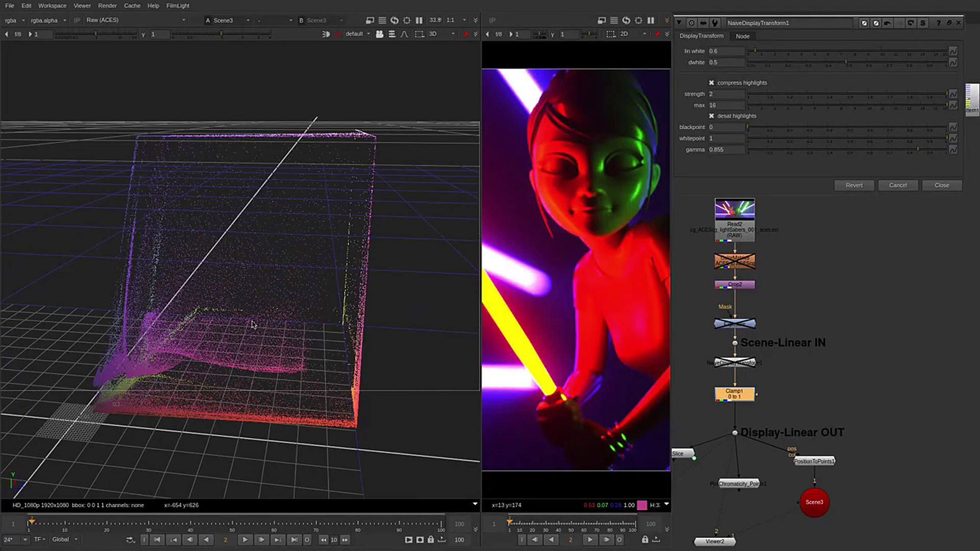The width and height of the screenshot is (980, 551).
Task: Toggle the left timeline lock icon
Action: point(431,540)
